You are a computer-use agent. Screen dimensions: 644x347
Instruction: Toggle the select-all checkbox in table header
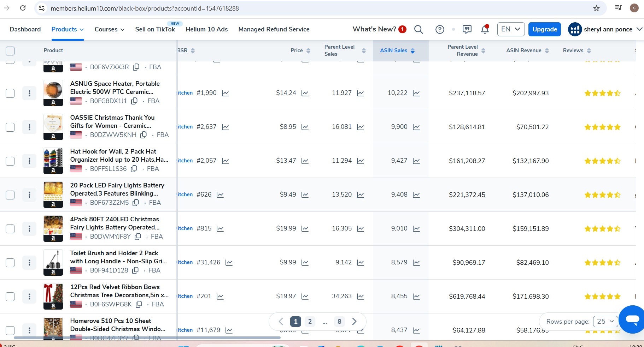(x=10, y=51)
